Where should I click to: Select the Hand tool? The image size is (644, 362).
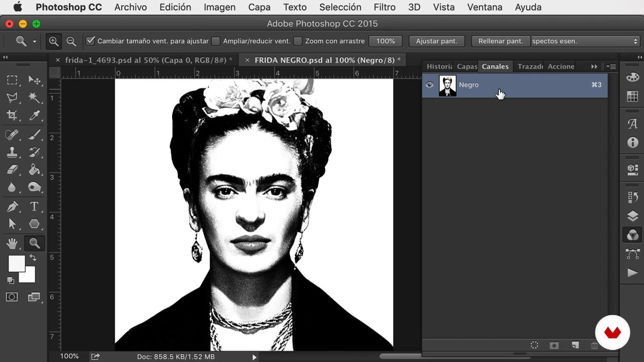[12, 243]
